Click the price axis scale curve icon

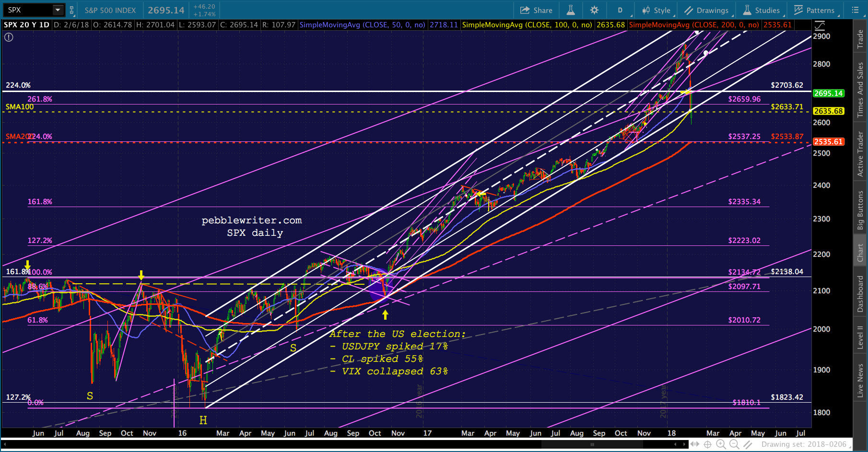820,25
